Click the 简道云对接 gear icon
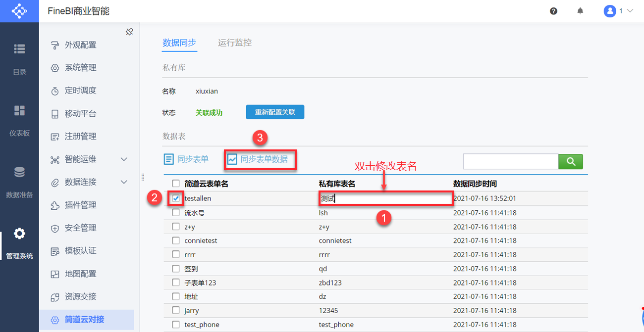 coord(55,320)
